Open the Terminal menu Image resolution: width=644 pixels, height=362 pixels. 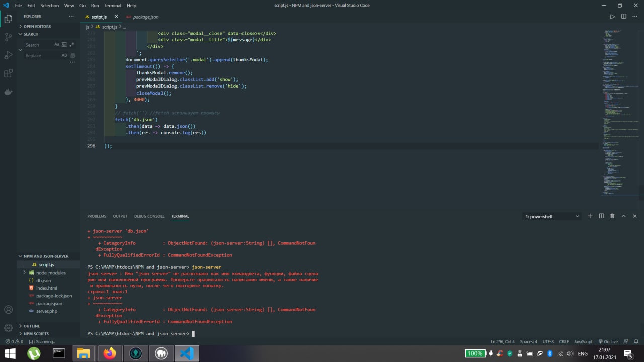(x=113, y=5)
